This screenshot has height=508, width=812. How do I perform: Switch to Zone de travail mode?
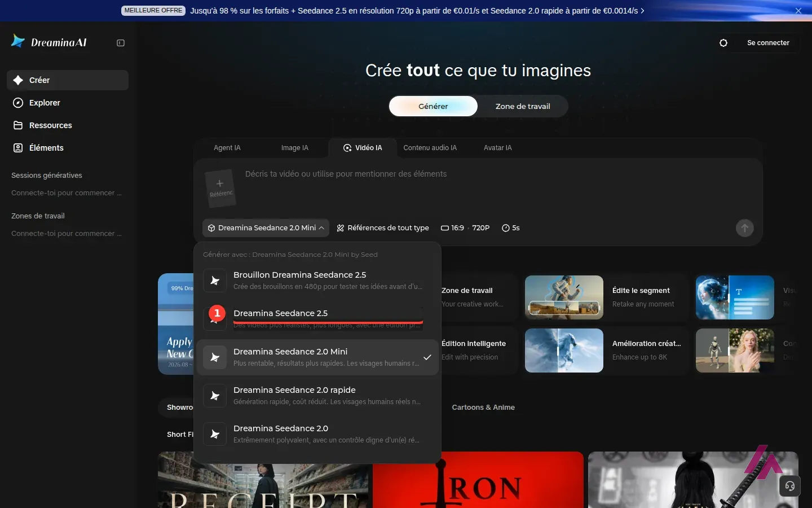pos(523,106)
